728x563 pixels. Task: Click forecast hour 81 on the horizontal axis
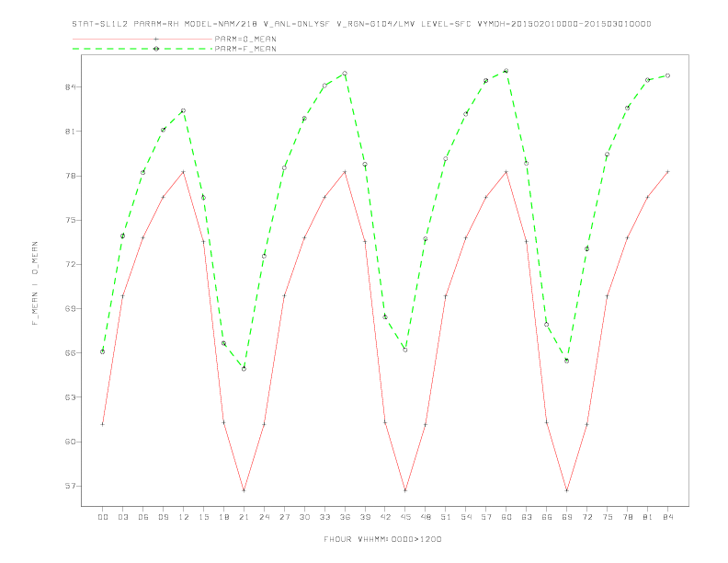click(648, 517)
